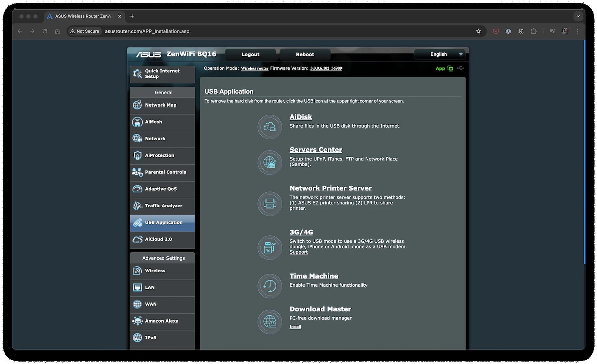
Task: Switch to the ASUS Wireless Router browser tab
Action: (84, 16)
